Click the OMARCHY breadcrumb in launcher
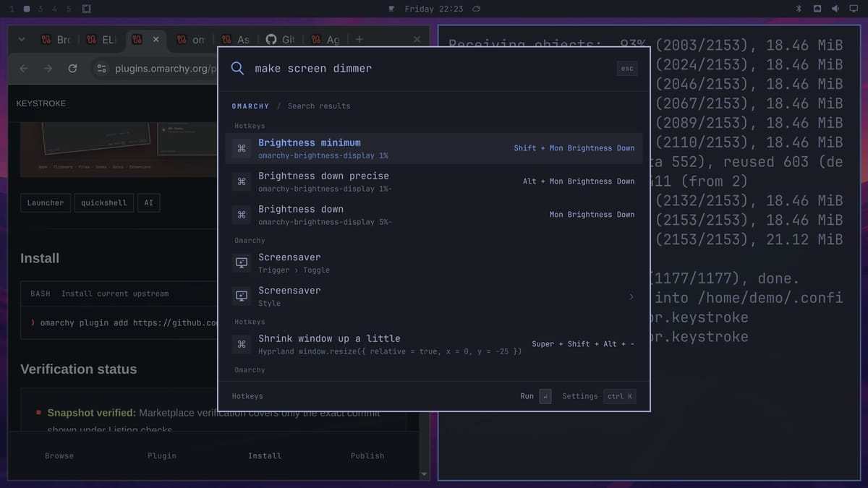This screenshot has height=488, width=868. (x=250, y=106)
